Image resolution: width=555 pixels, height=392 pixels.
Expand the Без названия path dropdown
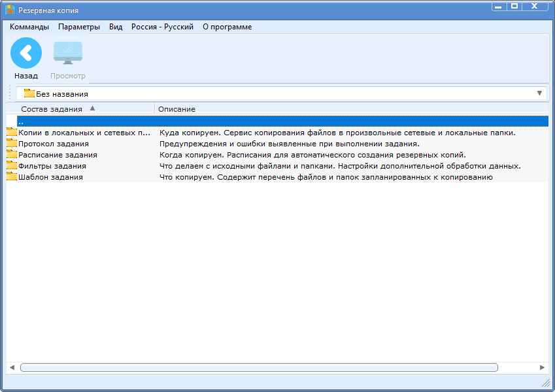point(539,93)
